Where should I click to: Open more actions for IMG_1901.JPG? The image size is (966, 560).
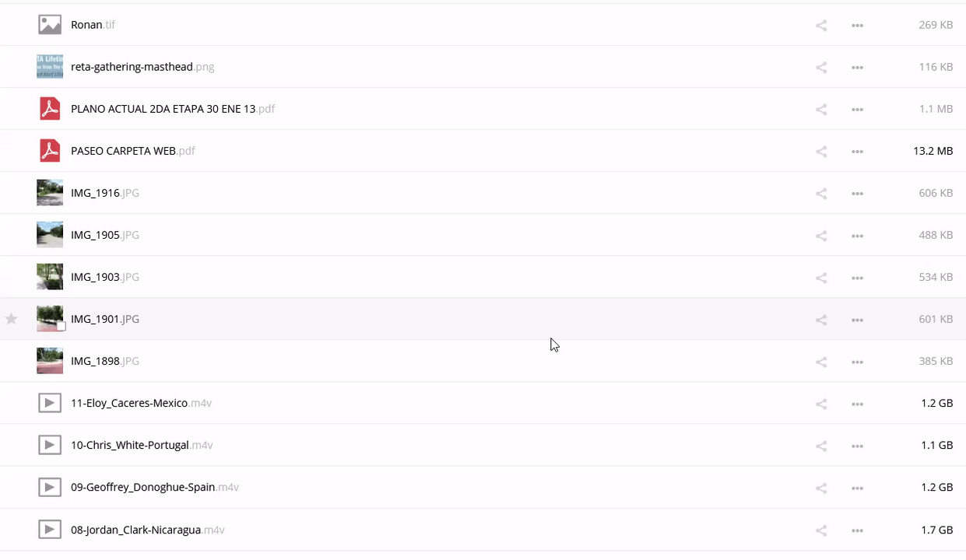click(857, 320)
